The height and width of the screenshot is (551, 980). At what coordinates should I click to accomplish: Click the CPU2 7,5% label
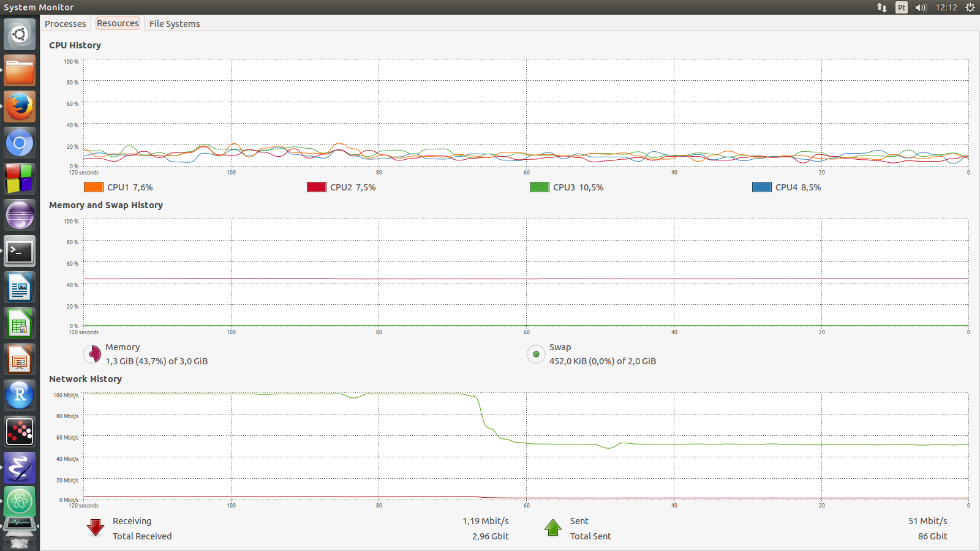pos(353,187)
